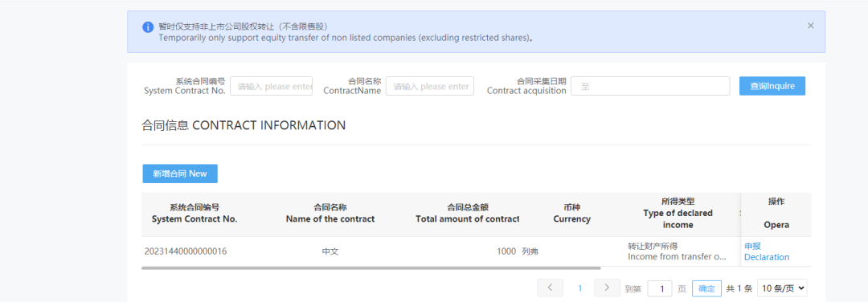
Task: Select contract number 20231440000000016 cell
Action: (186, 251)
